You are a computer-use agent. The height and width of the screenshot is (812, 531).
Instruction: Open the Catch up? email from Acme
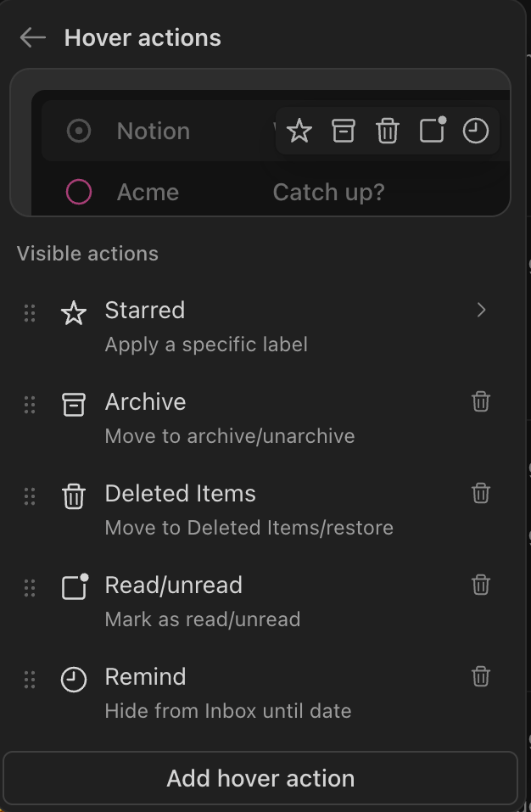[327, 192]
